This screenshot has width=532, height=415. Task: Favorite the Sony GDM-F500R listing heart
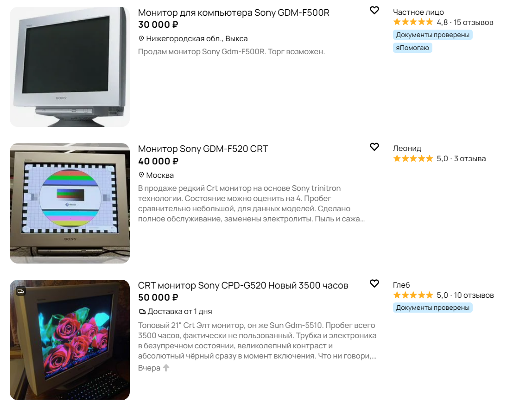click(x=374, y=10)
